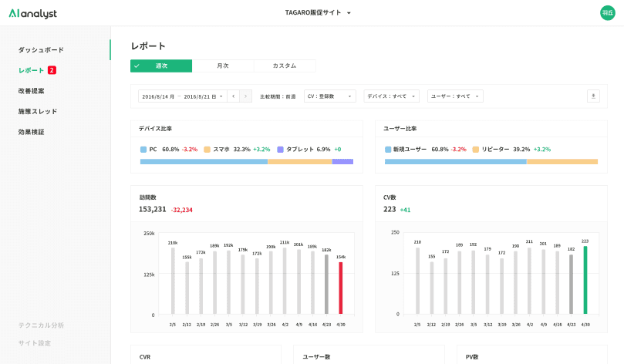Expand the デバイス：すべて dropdown
624x364 pixels.
tap(391, 96)
